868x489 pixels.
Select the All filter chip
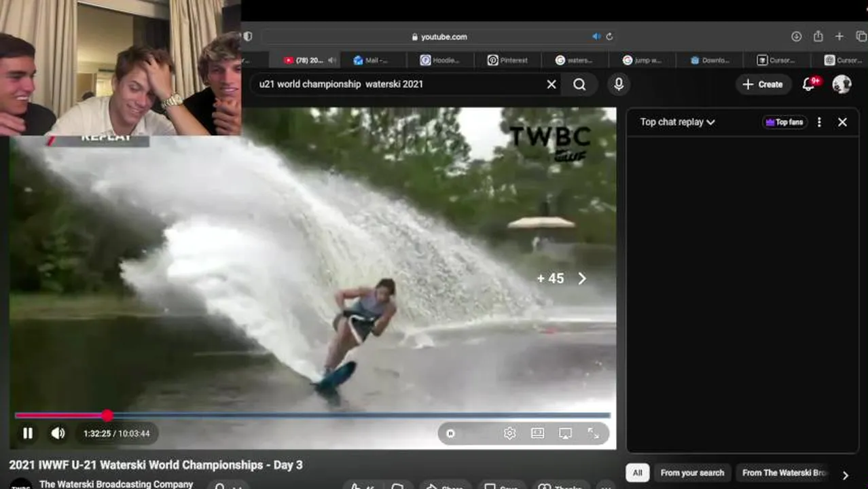(x=637, y=473)
